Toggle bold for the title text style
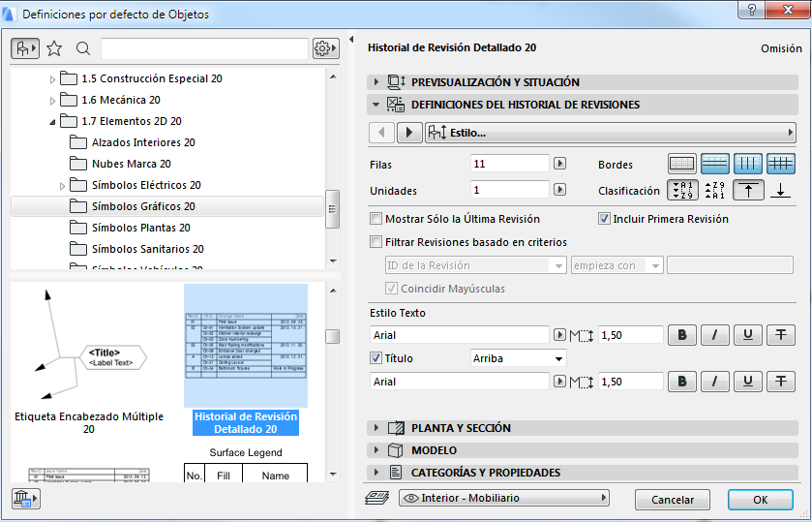 [682, 382]
